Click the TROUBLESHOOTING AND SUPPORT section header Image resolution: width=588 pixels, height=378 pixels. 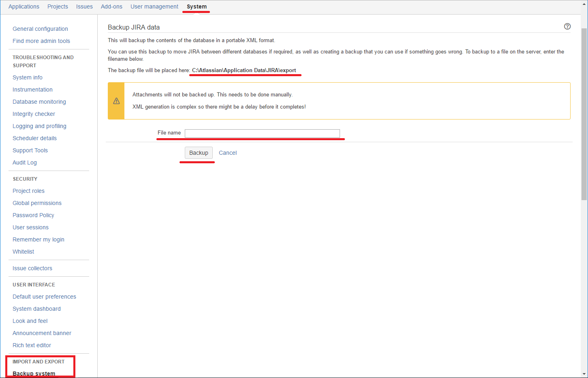click(x=43, y=61)
